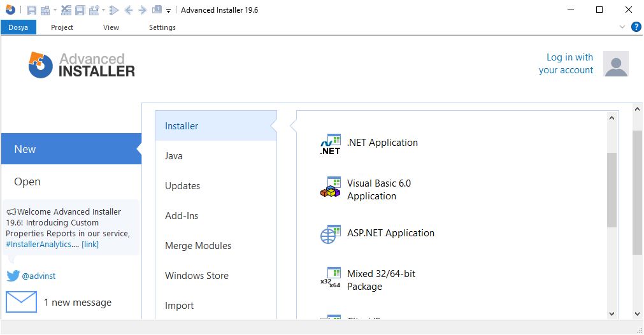Click the Run project play icon

tap(114, 10)
